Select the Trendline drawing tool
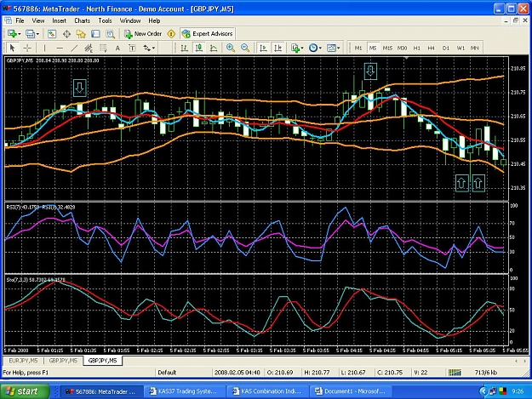This screenshot has width=532, height=399. point(74,48)
